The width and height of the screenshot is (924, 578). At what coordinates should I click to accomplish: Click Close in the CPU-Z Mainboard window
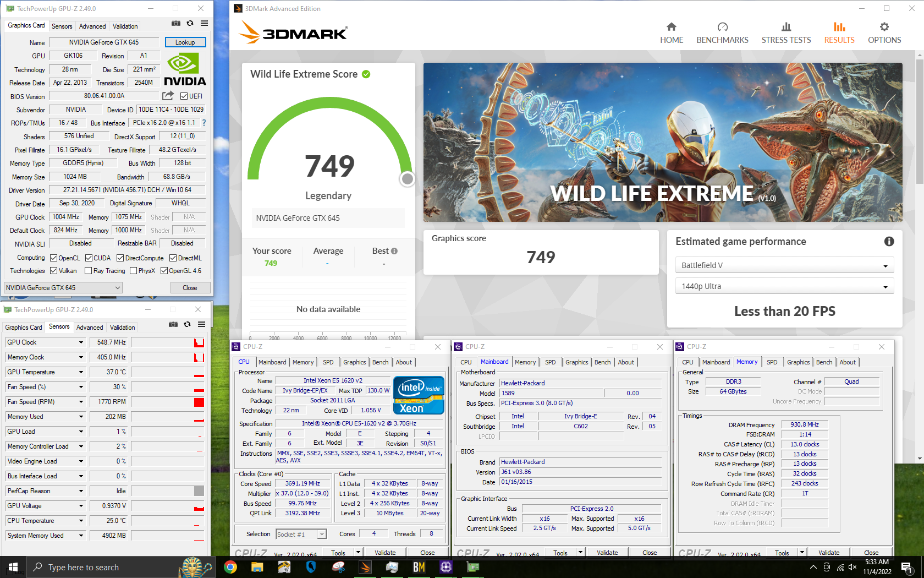650,552
